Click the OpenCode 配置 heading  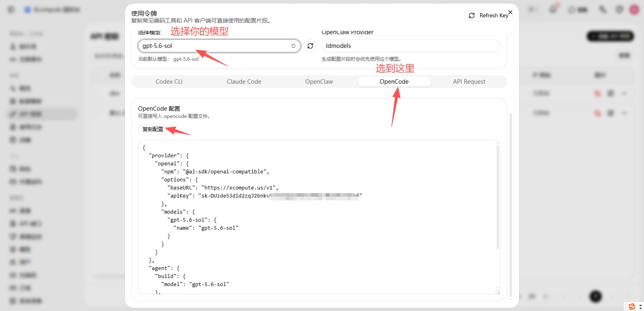click(159, 109)
